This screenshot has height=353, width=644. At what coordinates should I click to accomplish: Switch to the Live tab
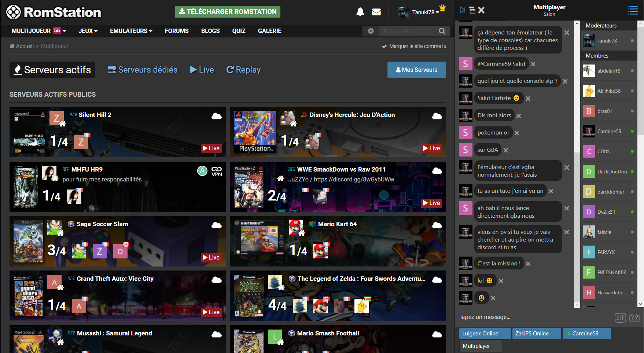click(x=202, y=70)
